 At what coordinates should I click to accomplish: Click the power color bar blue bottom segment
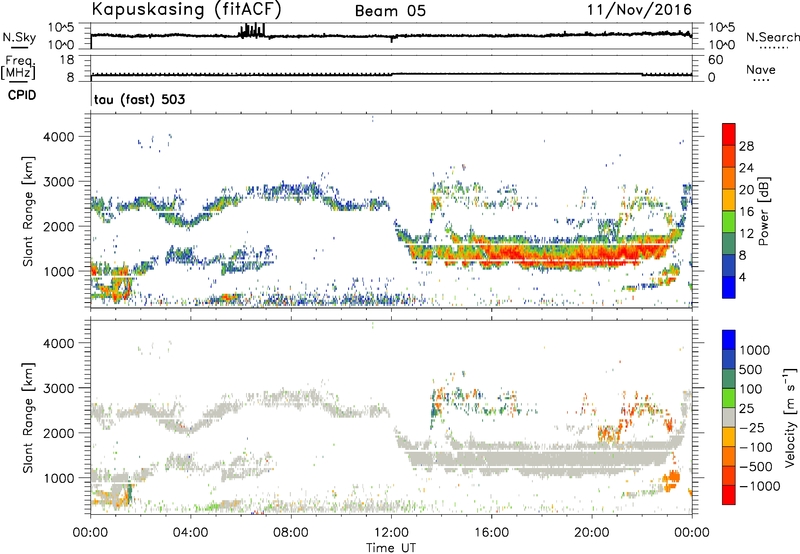pos(729,287)
